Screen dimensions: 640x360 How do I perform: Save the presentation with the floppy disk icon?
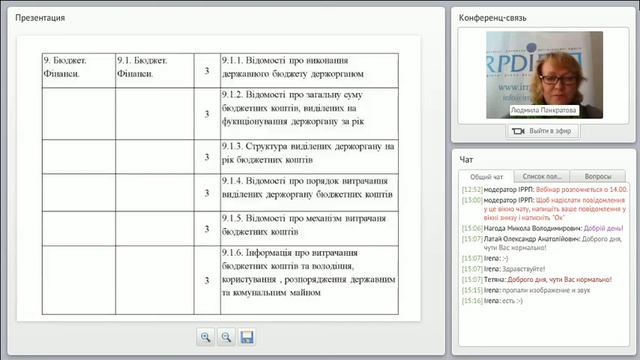tap(247, 337)
